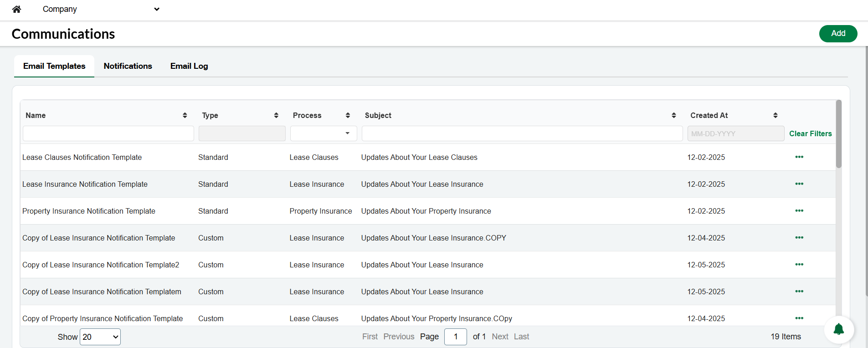This screenshot has width=868, height=348.
Task: Click the green Add button
Action: [838, 33]
